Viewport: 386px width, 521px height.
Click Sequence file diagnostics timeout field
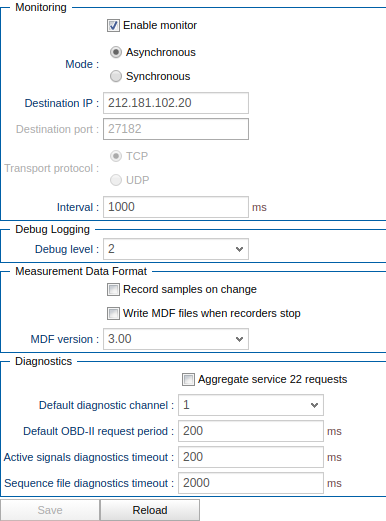pos(251,483)
